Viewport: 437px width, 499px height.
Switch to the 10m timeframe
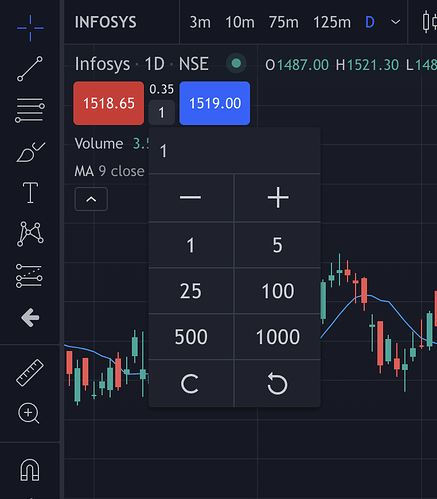240,22
